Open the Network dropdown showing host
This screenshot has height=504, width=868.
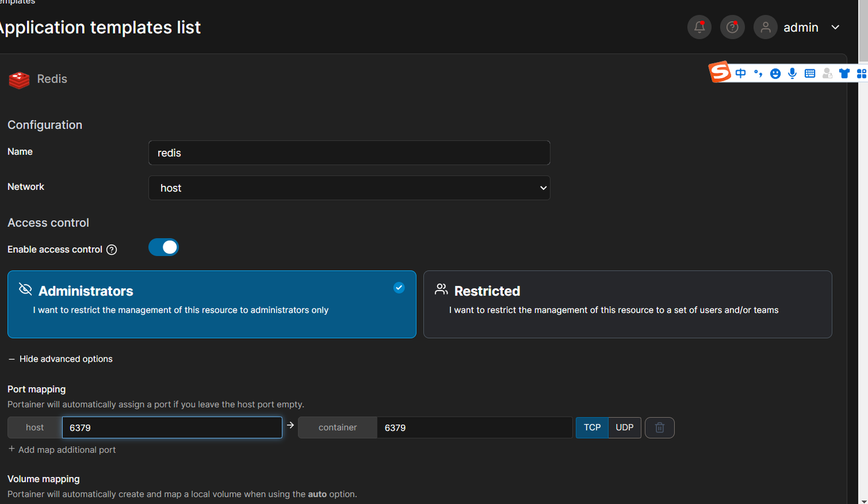click(349, 188)
